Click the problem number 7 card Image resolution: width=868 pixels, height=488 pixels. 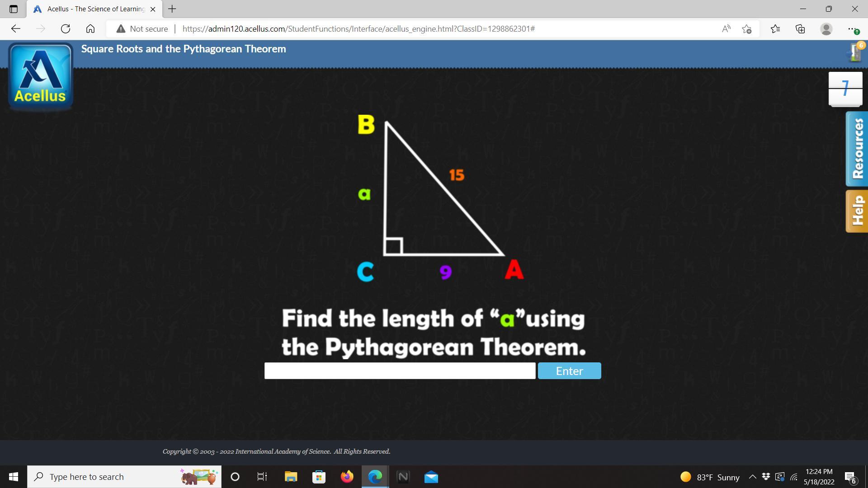click(845, 89)
